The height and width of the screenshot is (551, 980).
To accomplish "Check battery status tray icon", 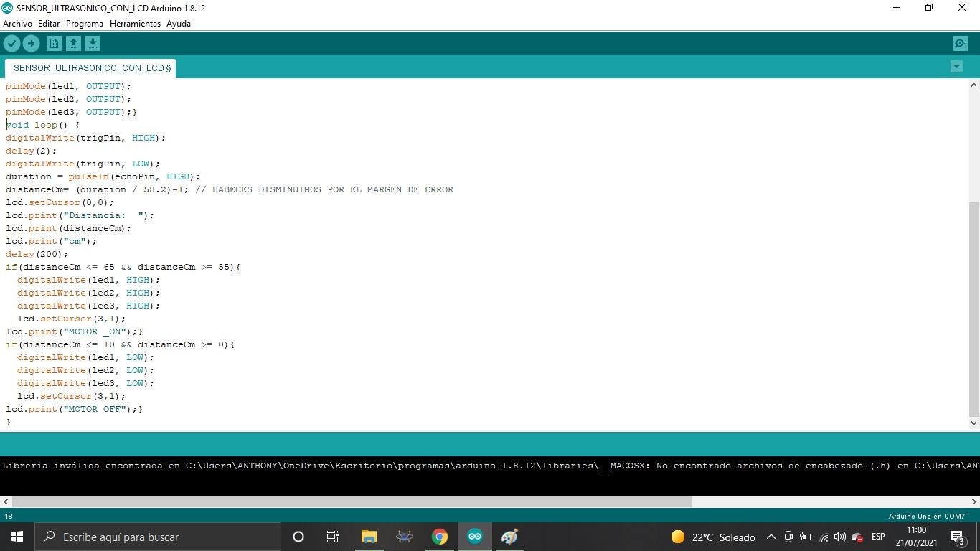I will click(806, 537).
